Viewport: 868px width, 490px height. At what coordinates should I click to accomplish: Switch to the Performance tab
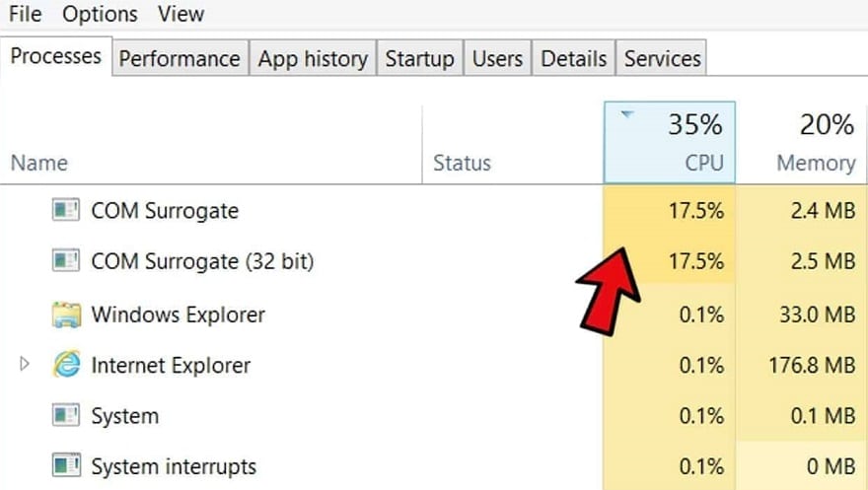180,58
